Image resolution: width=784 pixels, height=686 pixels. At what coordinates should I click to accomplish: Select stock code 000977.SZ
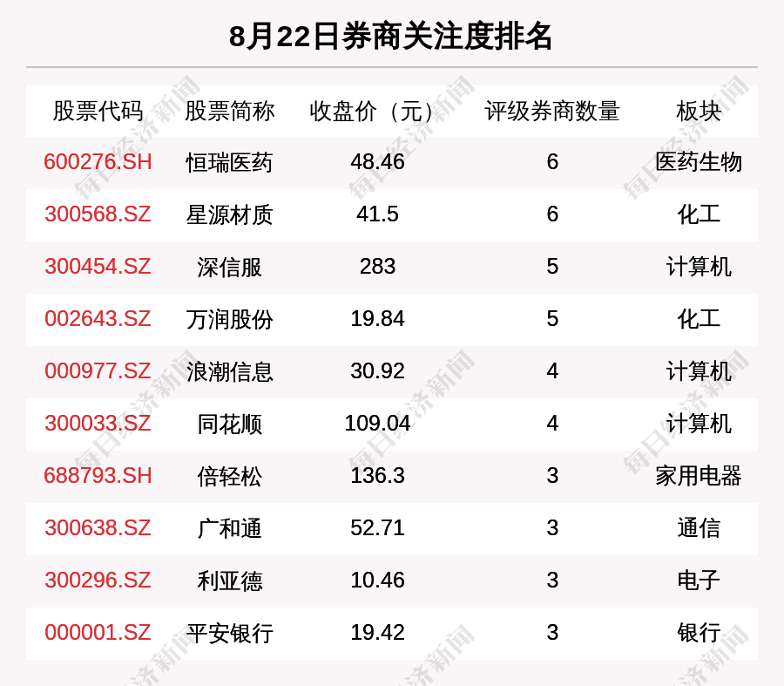pyautogui.click(x=98, y=371)
